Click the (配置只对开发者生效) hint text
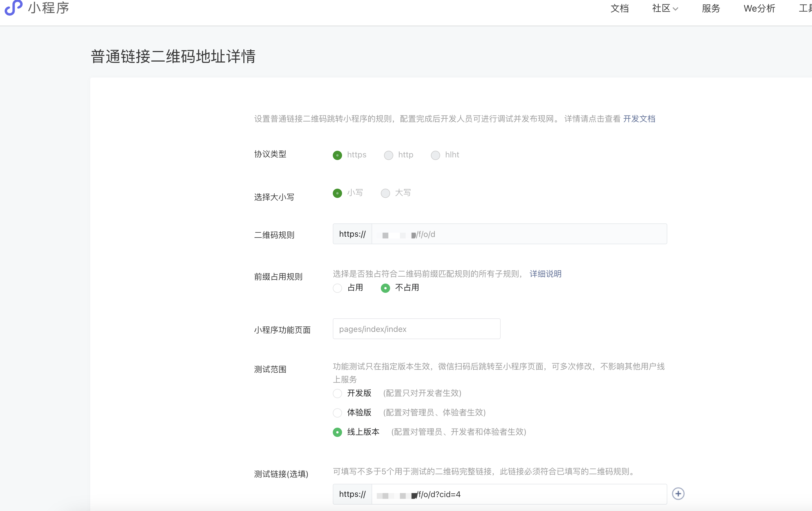 point(422,393)
